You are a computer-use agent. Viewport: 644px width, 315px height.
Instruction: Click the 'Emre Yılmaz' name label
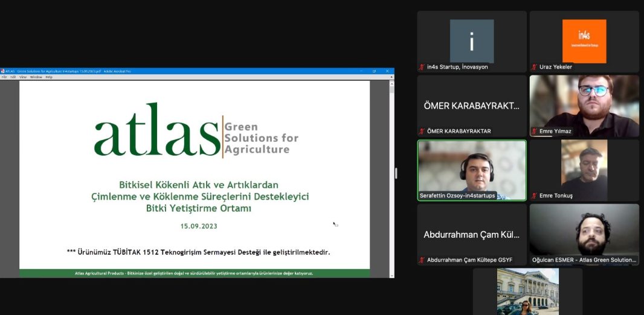[x=555, y=132]
